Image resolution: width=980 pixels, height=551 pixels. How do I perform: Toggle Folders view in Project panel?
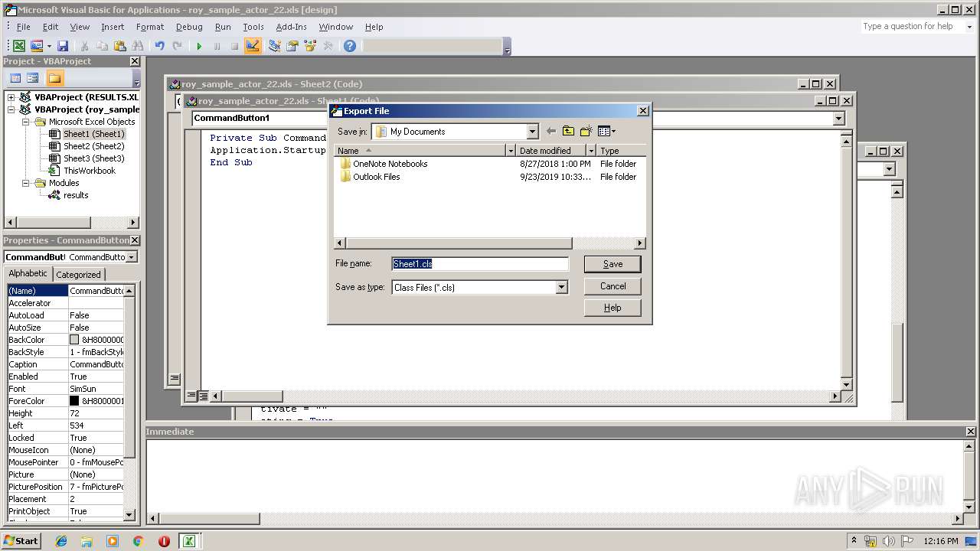point(54,78)
